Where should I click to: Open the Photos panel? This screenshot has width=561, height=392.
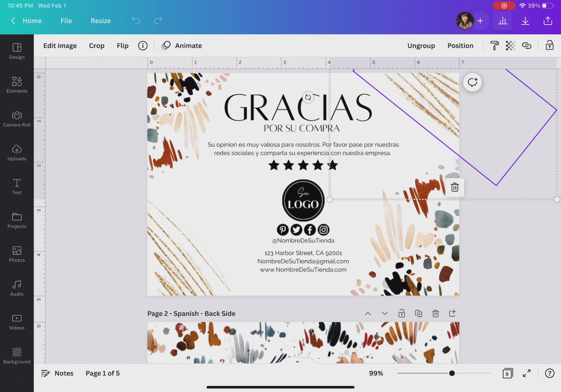pyautogui.click(x=17, y=254)
